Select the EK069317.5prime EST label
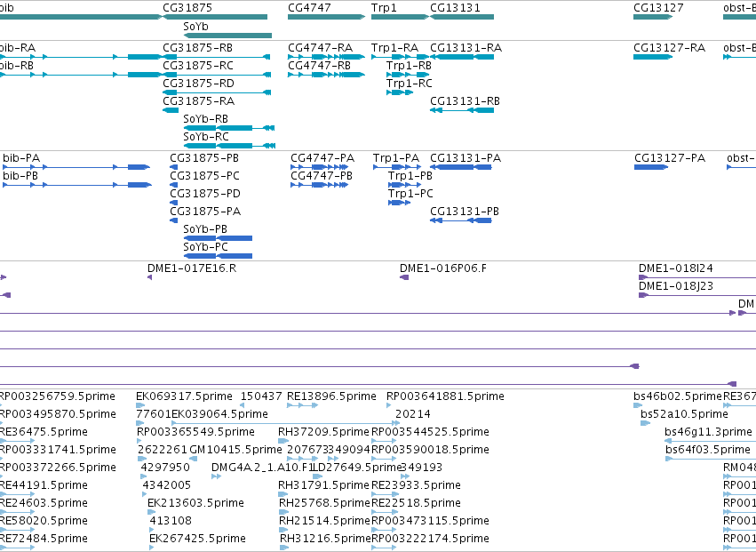The image size is (756, 552). 184,396
